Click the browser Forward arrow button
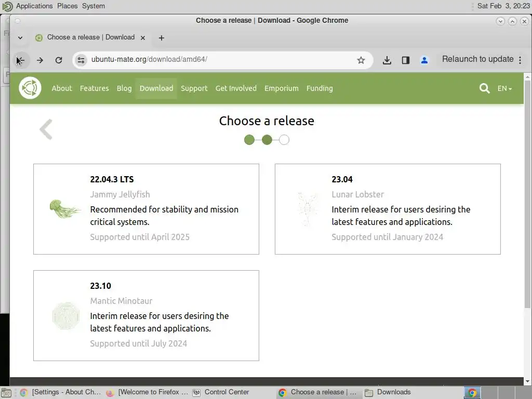Viewport: 532px width, 399px height. (x=40, y=60)
